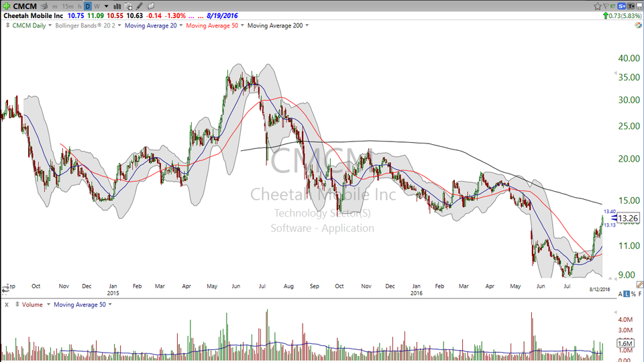Open the T dropdown button
644x362 pixels.
tap(631, 6)
